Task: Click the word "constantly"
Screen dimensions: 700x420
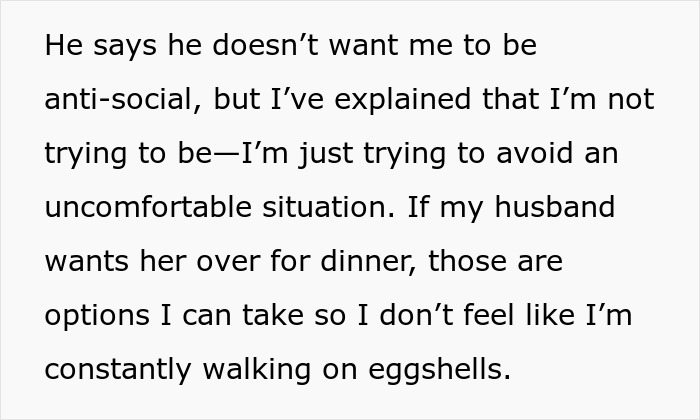Action: (x=118, y=371)
